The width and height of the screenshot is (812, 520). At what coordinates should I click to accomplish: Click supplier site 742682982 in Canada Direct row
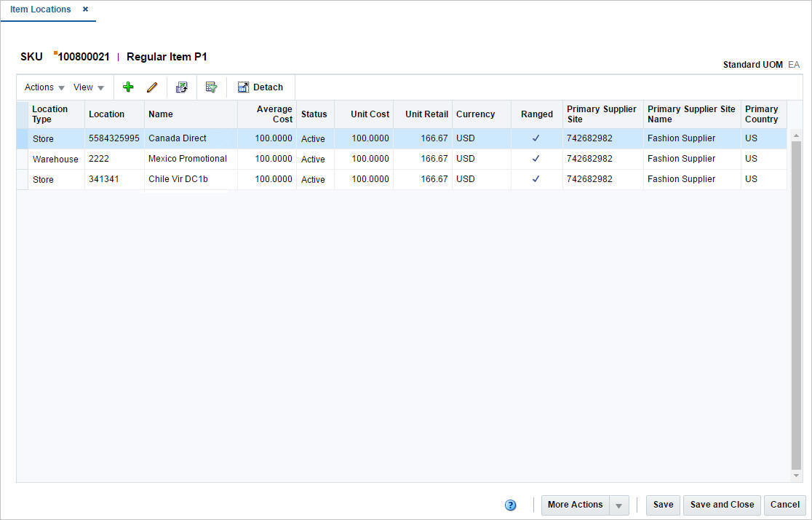(x=602, y=138)
